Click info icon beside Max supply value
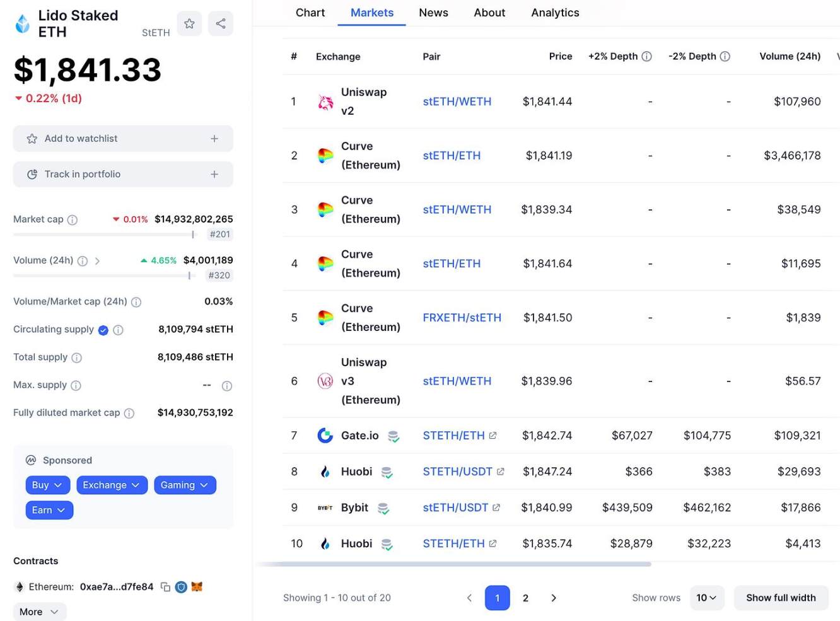The height and width of the screenshot is (621, 840). tap(227, 386)
